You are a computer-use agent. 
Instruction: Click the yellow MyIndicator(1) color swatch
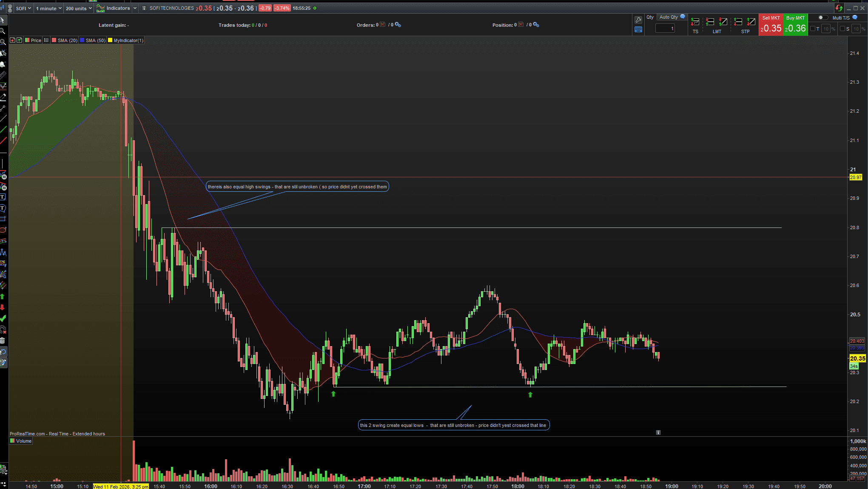(110, 40)
